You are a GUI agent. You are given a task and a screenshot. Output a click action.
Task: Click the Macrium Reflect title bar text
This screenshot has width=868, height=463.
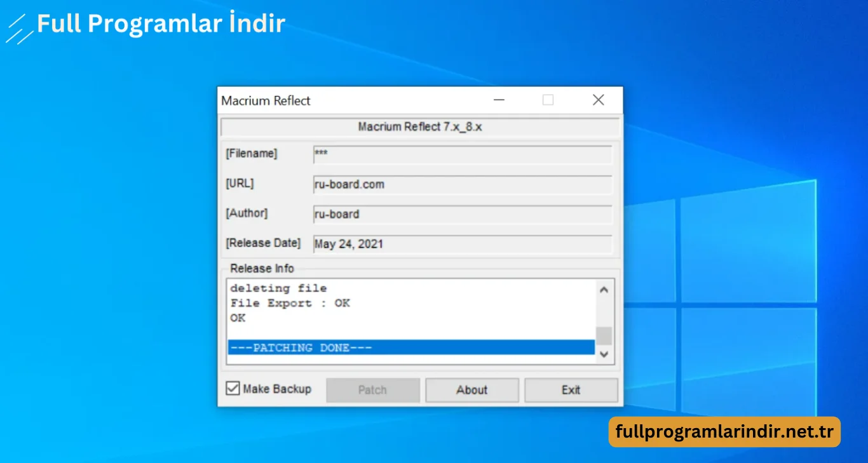[x=266, y=101]
